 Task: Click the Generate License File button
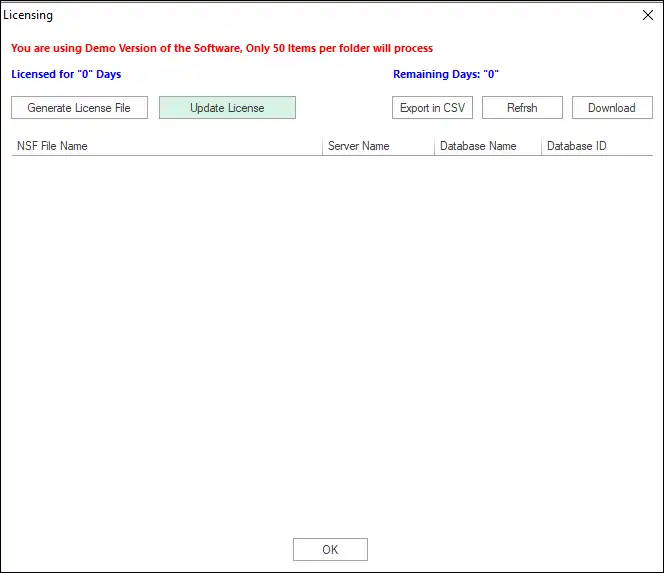[x=79, y=108]
